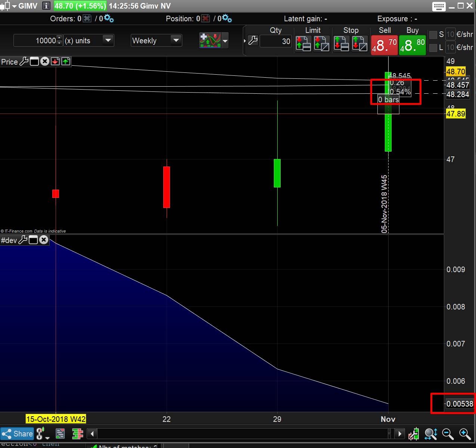
Task: Open the positions settings gears icon
Action: pyautogui.click(x=227, y=19)
